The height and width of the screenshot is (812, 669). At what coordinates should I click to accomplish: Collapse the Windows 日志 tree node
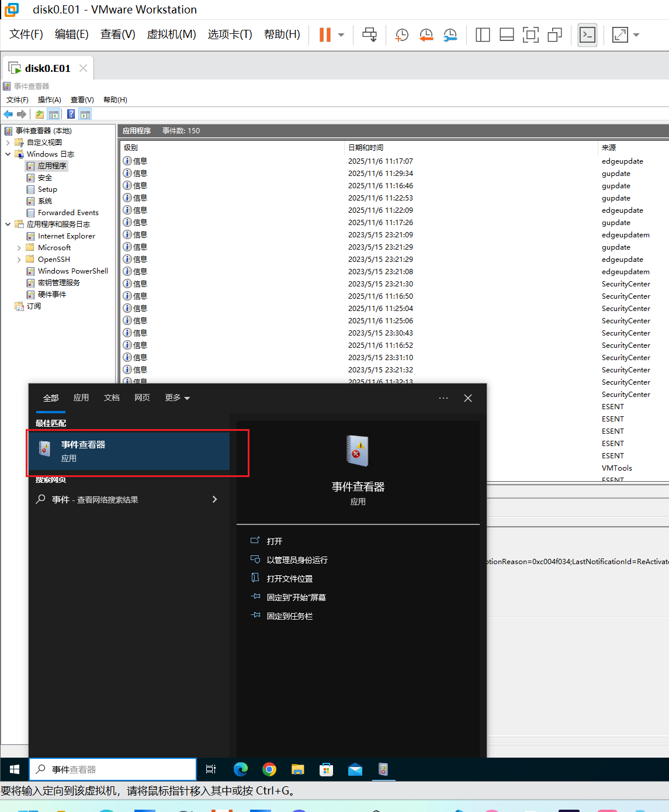point(8,154)
